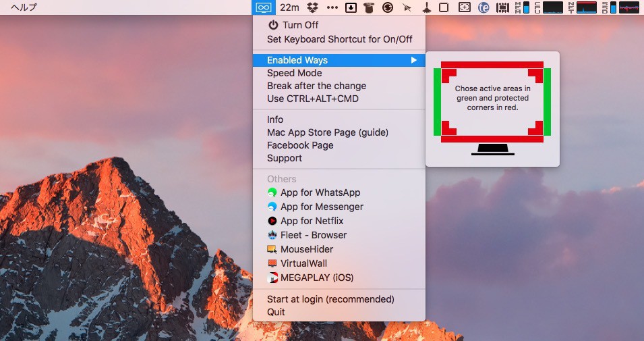Toggle the top red edge bar
The width and height of the screenshot is (644, 341).
click(492, 65)
